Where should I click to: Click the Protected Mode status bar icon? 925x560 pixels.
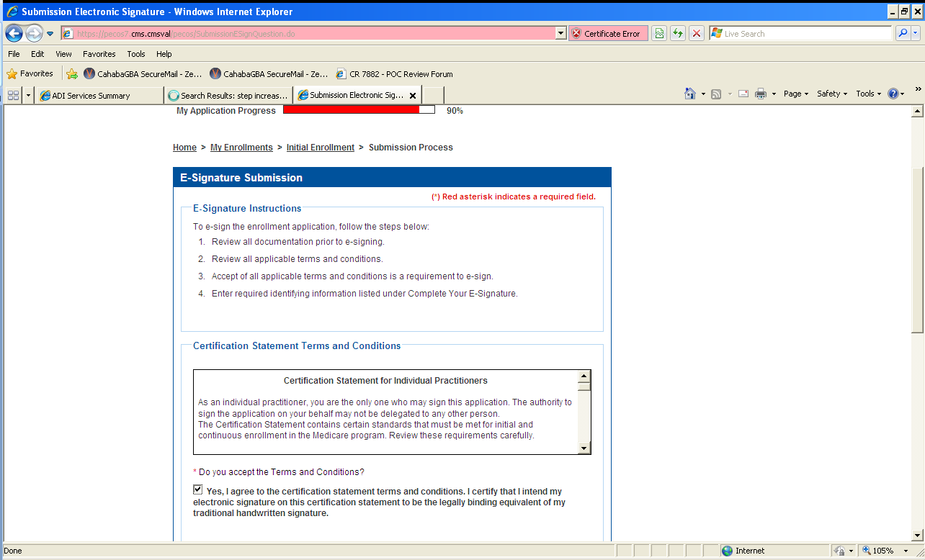click(x=840, y=551)
